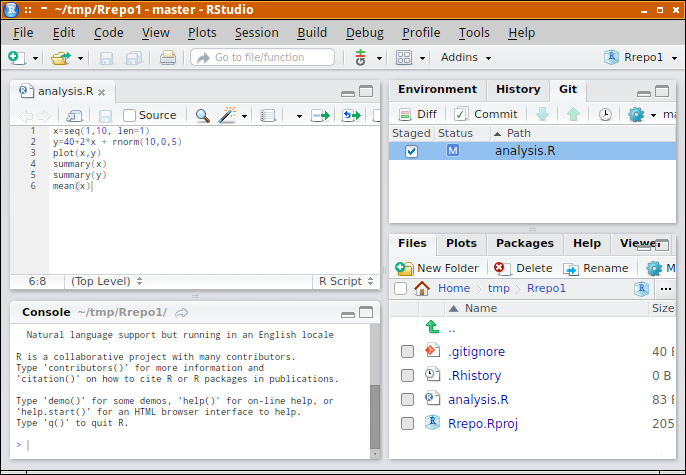Close the analysis.R editor tab
Screen dimensions: 686x475
coord(102,92)
